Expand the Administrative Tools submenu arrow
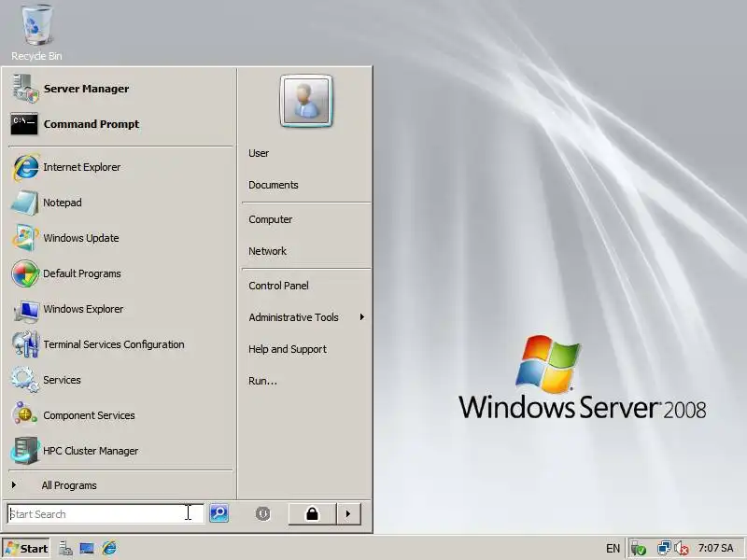 (x=362, y=317)
